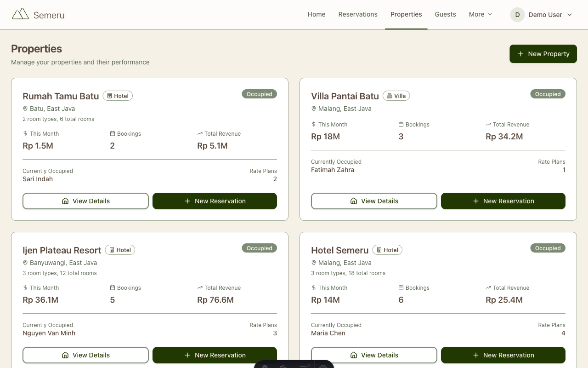This screenshot has height=368, width=588.
Task: Click Total Revenue trend icon for Hotel Semeru
Action: 488,288
